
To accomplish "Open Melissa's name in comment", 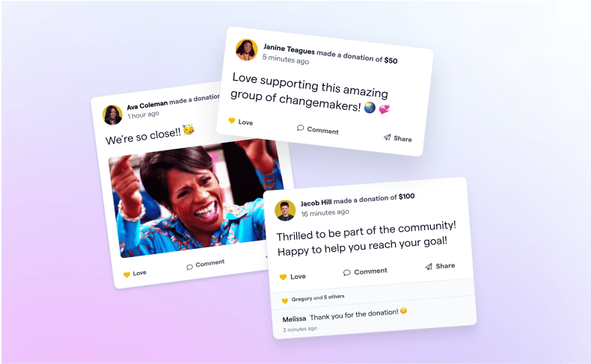I will pos(294,319).
